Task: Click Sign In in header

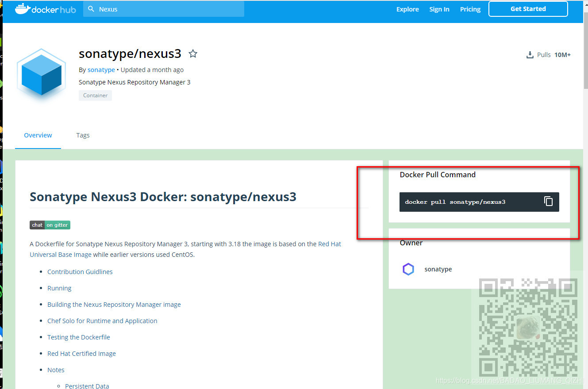Action: 439,9
